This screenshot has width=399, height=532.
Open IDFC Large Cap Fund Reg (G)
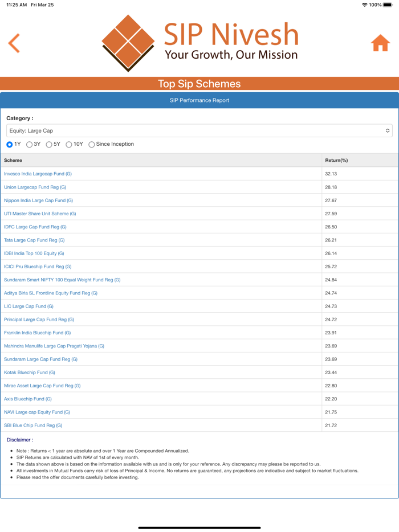pos(35,227)
